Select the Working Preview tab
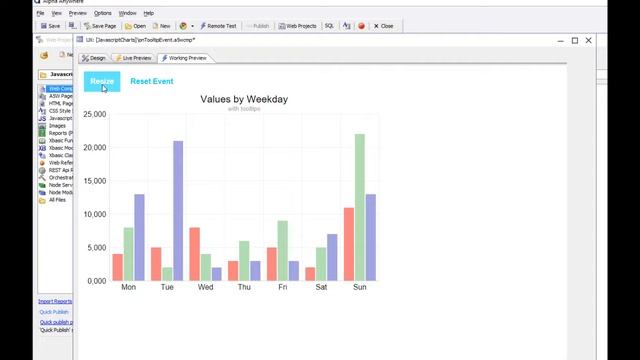This screenshot has width=640, height=360. [x=184, y=58]
